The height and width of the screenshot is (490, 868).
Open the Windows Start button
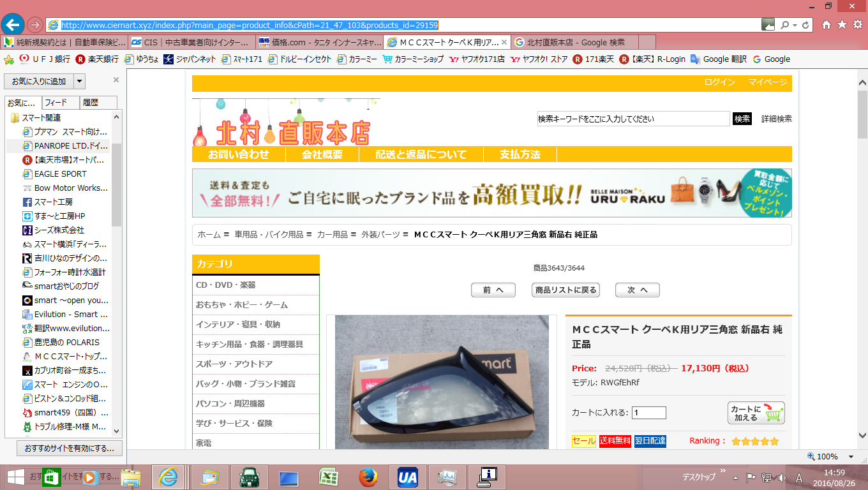click(x=14, y=477)
